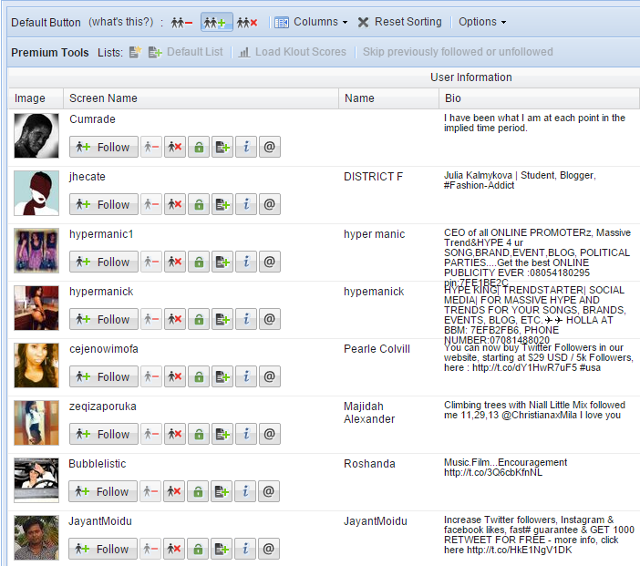
Task: Click the info icon for JayantMoidu
Action: pos(245,549)
